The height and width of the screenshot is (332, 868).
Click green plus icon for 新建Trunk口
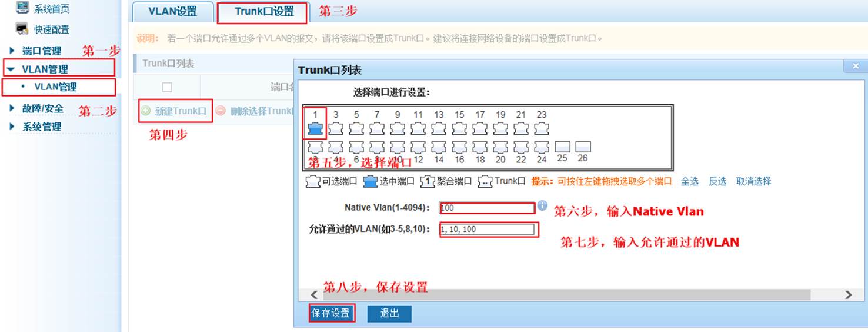146,111
